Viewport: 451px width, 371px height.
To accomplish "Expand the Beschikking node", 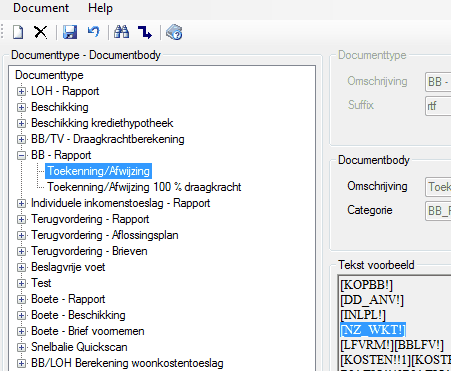I will [21, 107].
